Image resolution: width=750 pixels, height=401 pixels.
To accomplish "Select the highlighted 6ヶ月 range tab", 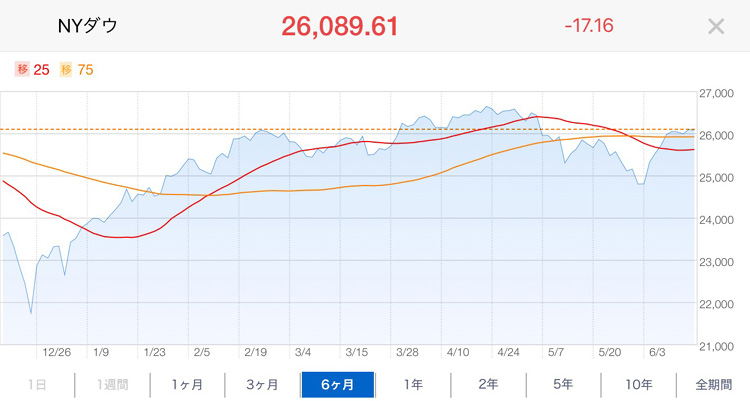I will tap(338, 385).
